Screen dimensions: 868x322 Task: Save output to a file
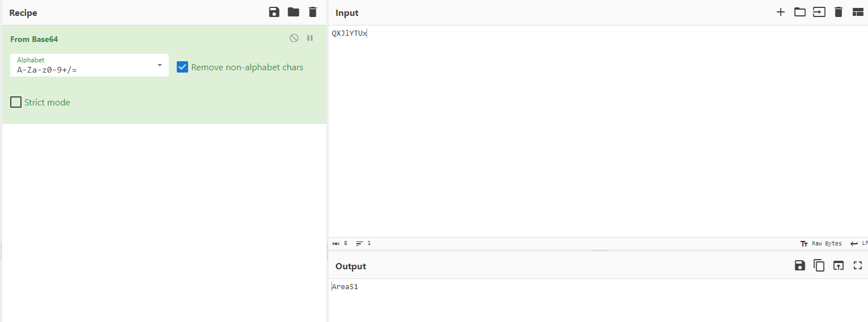800,266
